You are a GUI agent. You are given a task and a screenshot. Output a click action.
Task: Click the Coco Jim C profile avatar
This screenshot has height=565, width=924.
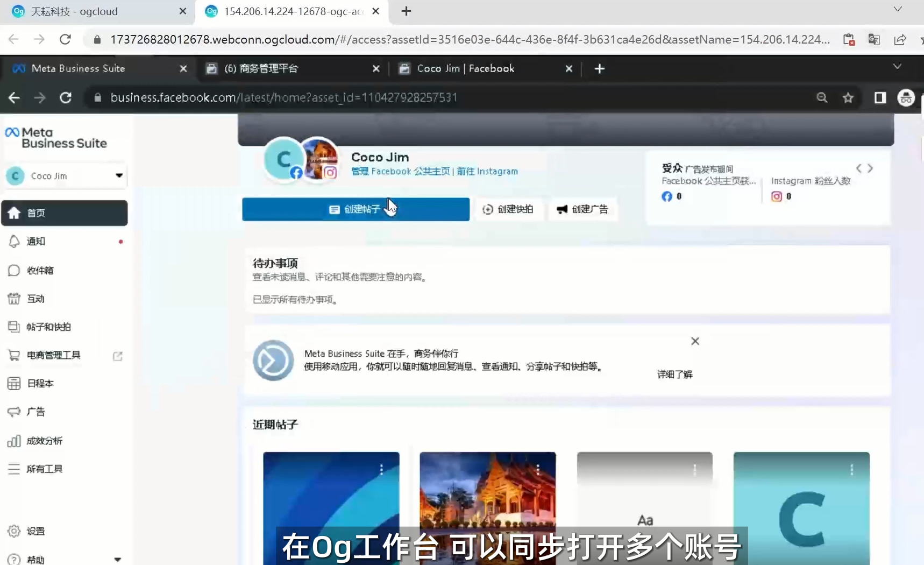283,159
